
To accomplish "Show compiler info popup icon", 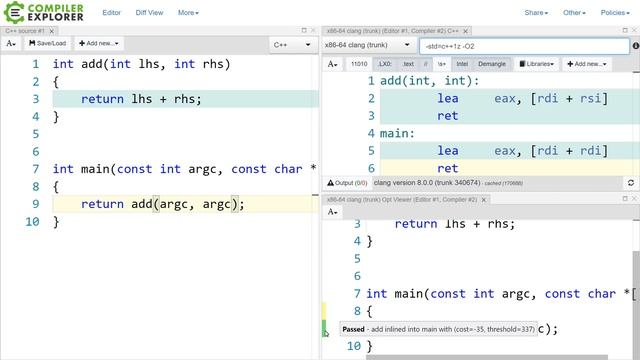I will point(636,46).
